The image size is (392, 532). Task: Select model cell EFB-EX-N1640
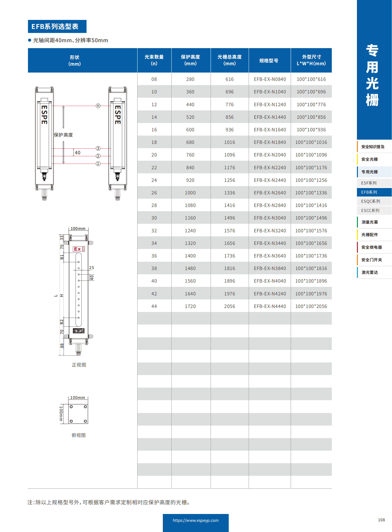click(270, 130)
